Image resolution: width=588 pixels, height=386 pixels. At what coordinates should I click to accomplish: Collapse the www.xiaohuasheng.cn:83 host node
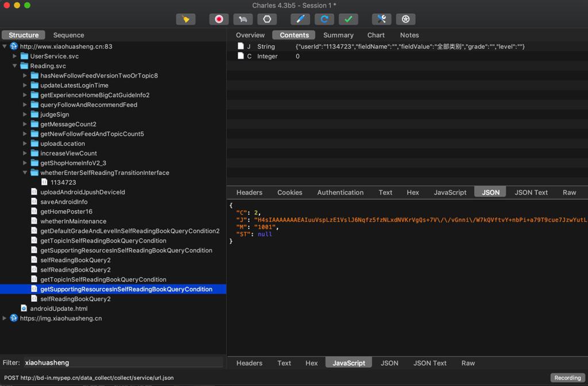pyautogui.click(x=5, y=46)
